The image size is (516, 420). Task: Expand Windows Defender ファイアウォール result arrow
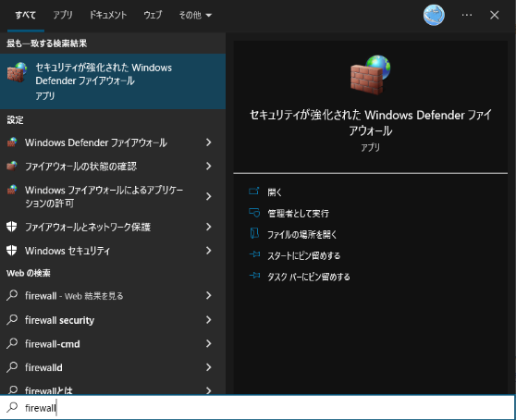pyautogui.click(x=209, y=142)
